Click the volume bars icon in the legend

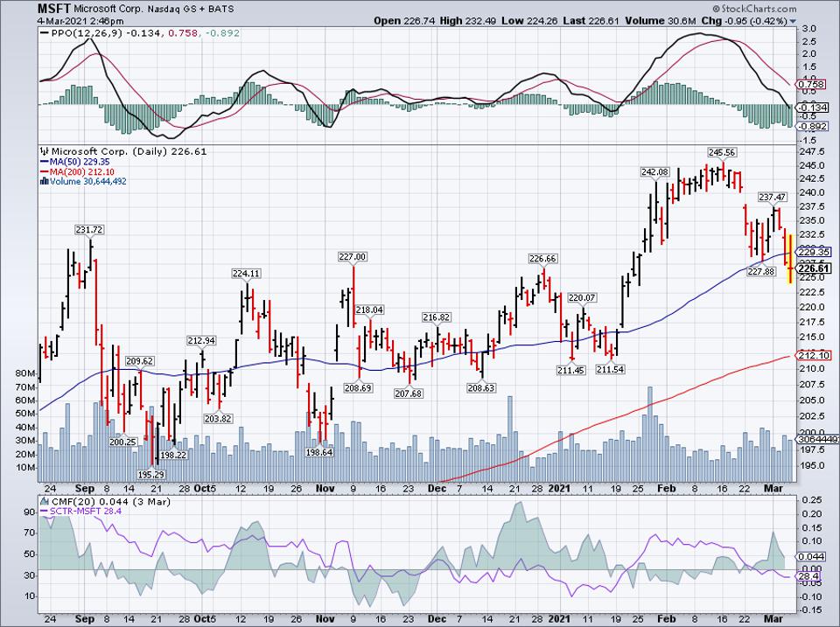(43, 182)
